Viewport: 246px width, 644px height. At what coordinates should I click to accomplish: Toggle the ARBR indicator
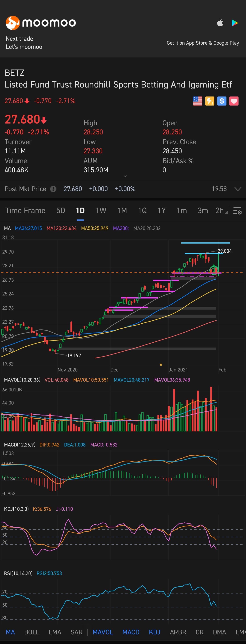click(x=178, y=632)
